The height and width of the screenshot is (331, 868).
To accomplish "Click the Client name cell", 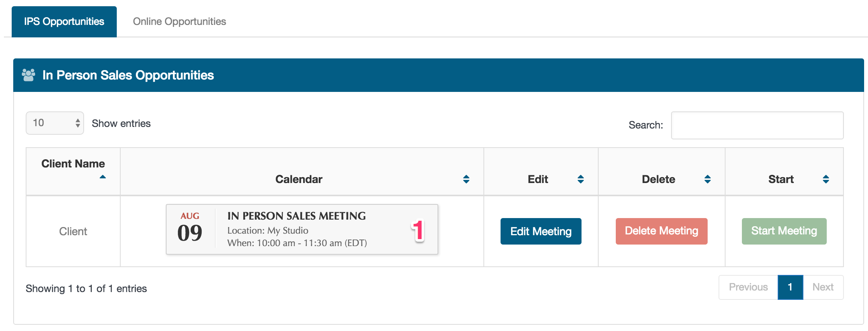I will (73, 231).
